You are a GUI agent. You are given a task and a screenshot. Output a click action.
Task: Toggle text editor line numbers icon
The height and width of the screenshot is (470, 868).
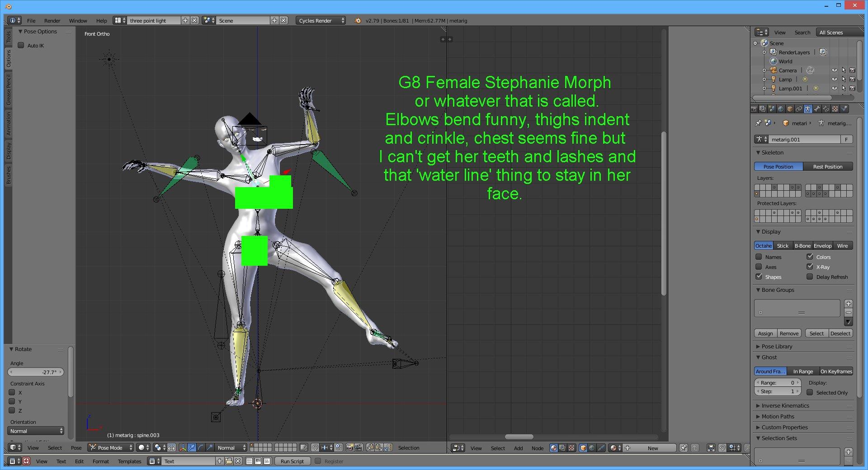pyautogui.click(x=249, y=461)
